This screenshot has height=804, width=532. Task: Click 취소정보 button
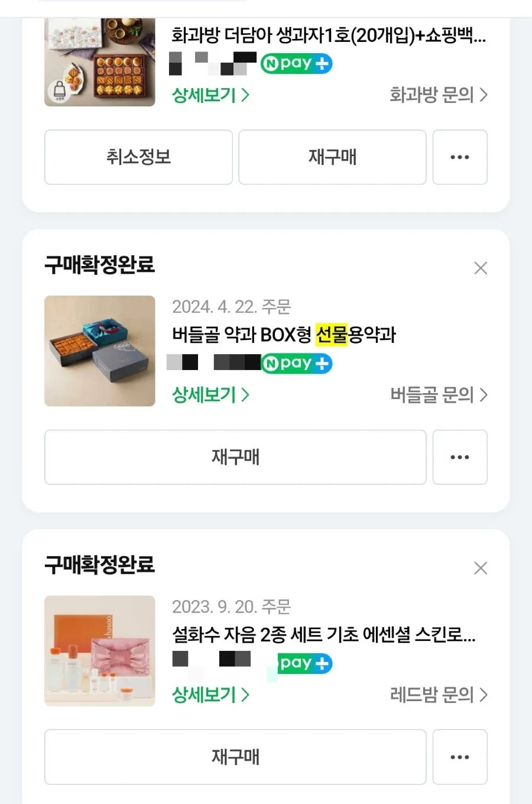tap(138, 157)
